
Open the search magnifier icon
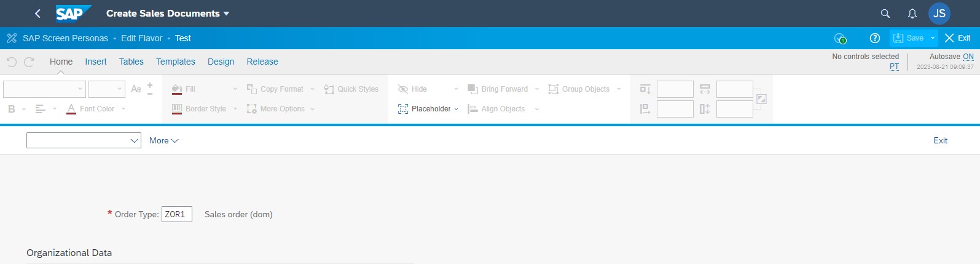885,14
